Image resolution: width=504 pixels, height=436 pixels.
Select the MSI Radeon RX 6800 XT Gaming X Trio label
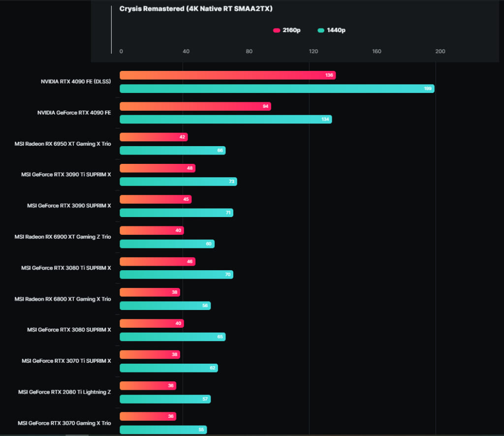pyautogui.click(x=63, y=299)
